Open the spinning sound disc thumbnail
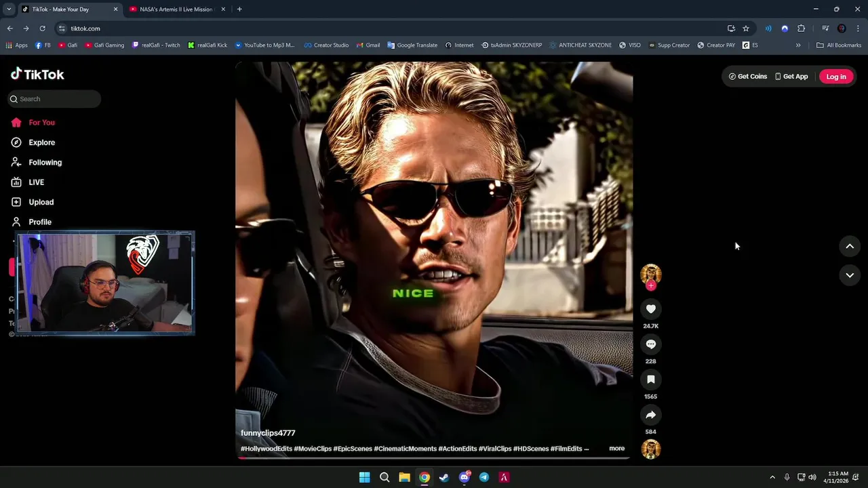Image resolution: width=868 pixels, height=488 pixels. pyautogui.click(x=651, y=449)
